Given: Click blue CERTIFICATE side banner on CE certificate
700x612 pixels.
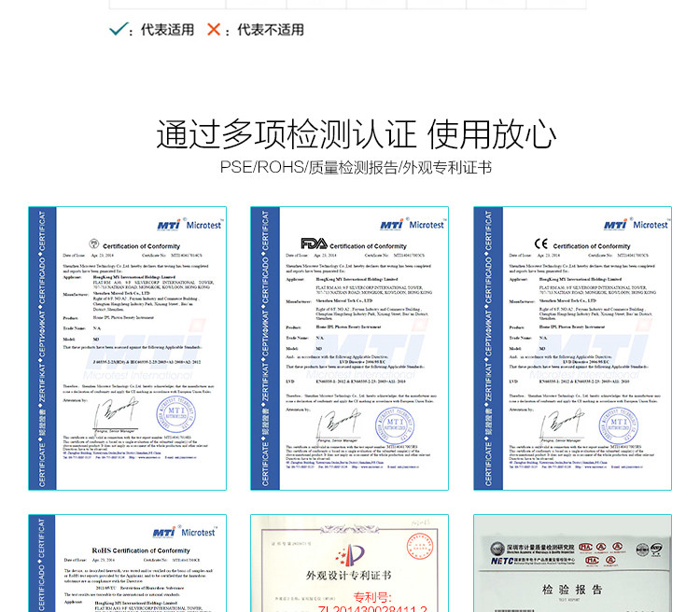Looking at the screenshot, I should point(488,348).
